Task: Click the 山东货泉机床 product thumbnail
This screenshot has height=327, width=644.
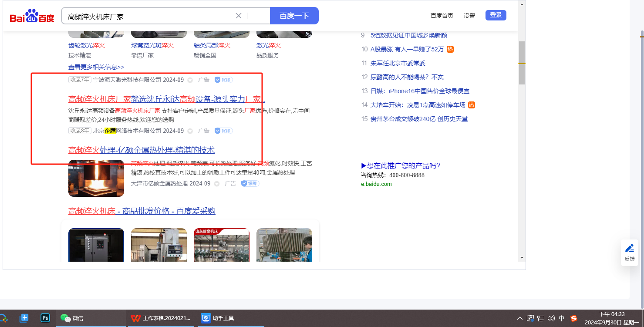Action: [x=222, y=245]
